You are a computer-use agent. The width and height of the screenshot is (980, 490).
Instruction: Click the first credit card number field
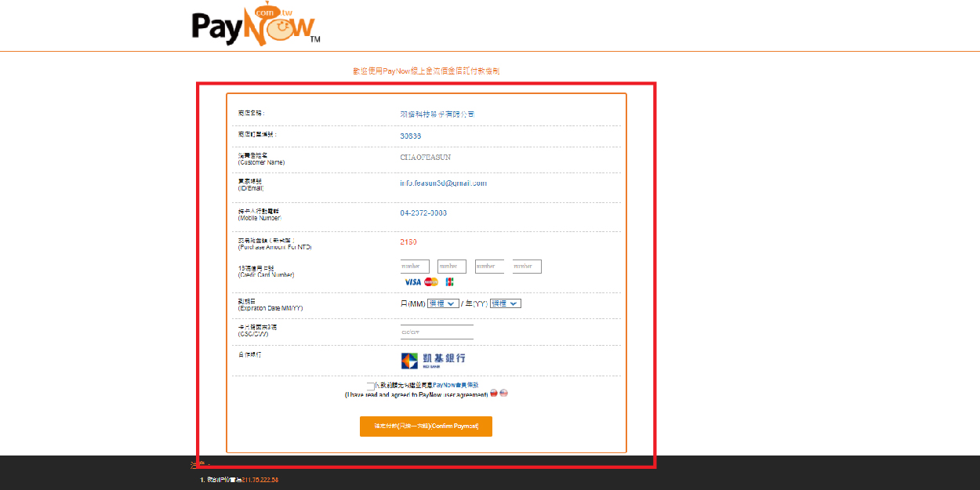(x=415, y=267)
